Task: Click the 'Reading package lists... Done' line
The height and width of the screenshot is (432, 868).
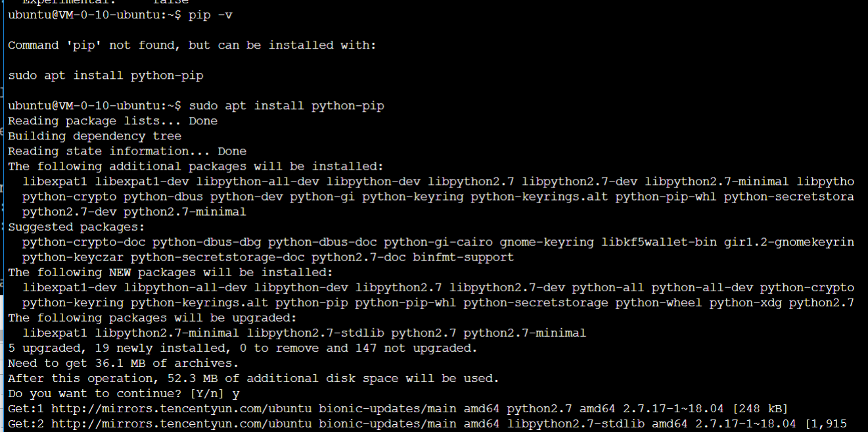Action: coord(112,121)
